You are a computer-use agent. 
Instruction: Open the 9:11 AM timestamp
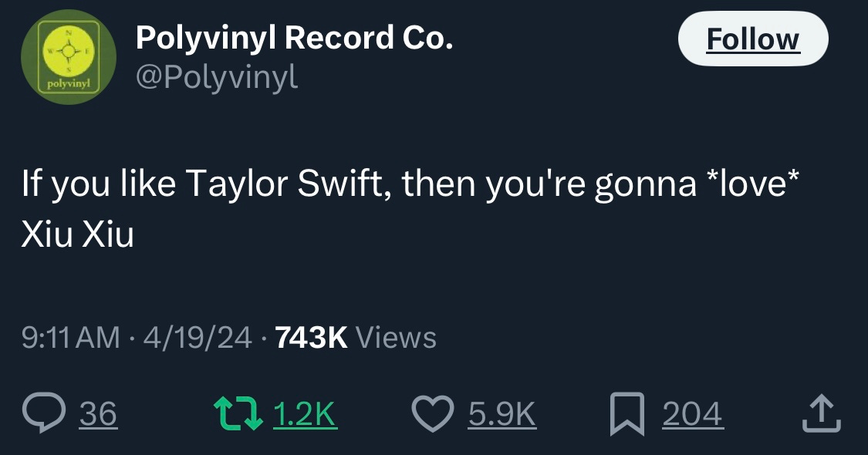pos(71,338)
